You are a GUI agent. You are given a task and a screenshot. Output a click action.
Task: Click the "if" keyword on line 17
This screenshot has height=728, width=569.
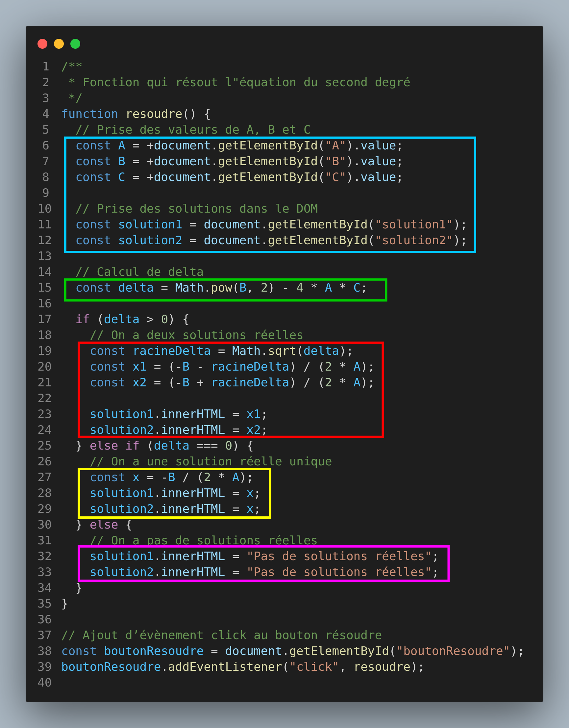point(82,319)
